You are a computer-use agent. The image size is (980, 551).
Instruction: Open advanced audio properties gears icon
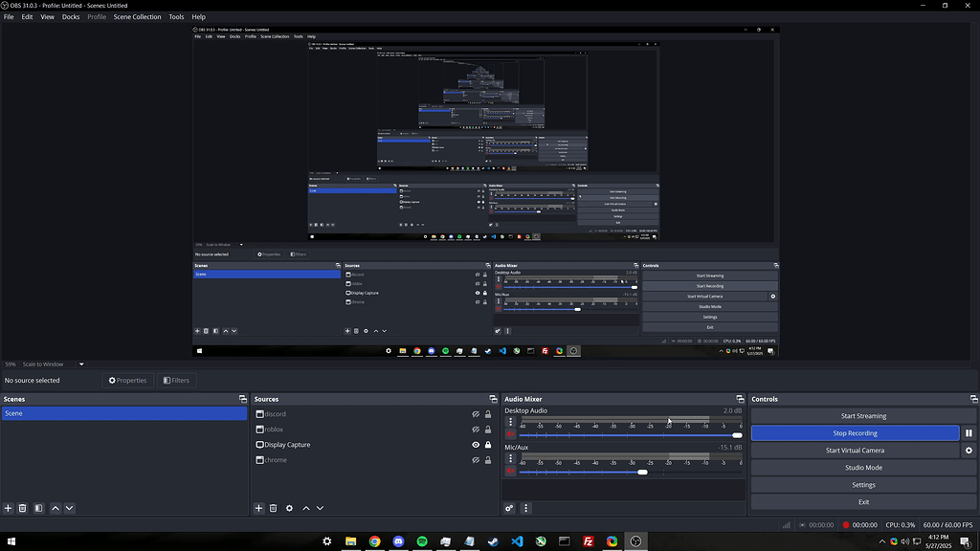click(509, 508)
